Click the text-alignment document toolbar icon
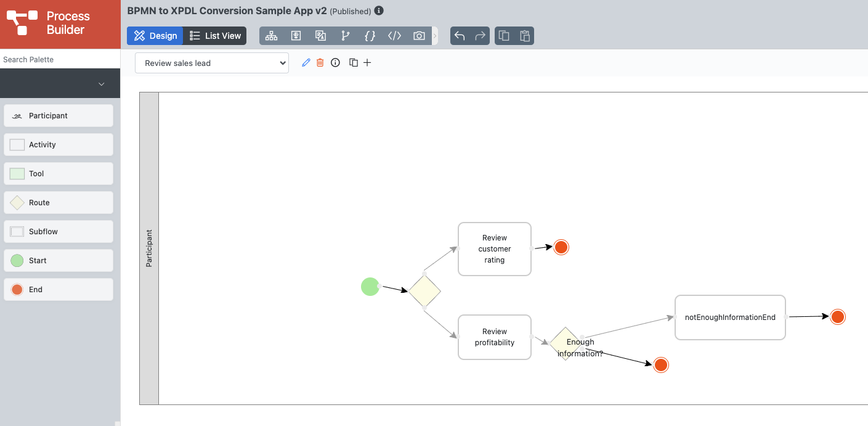The height and width of the screenshot is (426, 868). (296, 36)
